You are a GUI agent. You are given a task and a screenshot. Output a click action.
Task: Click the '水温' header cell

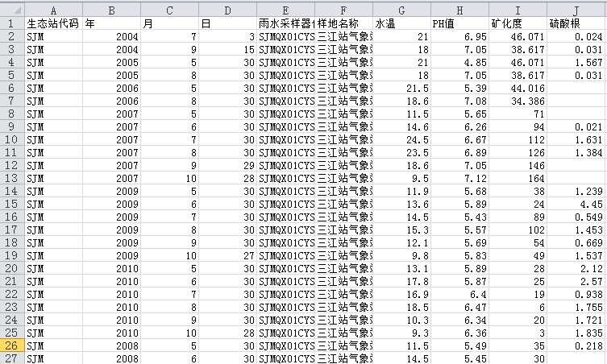(401, 23)
